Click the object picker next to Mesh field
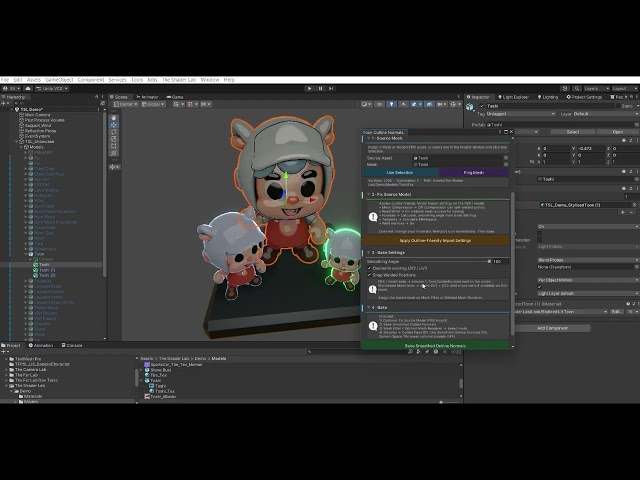The image size is (640, 480). [506, 164]
